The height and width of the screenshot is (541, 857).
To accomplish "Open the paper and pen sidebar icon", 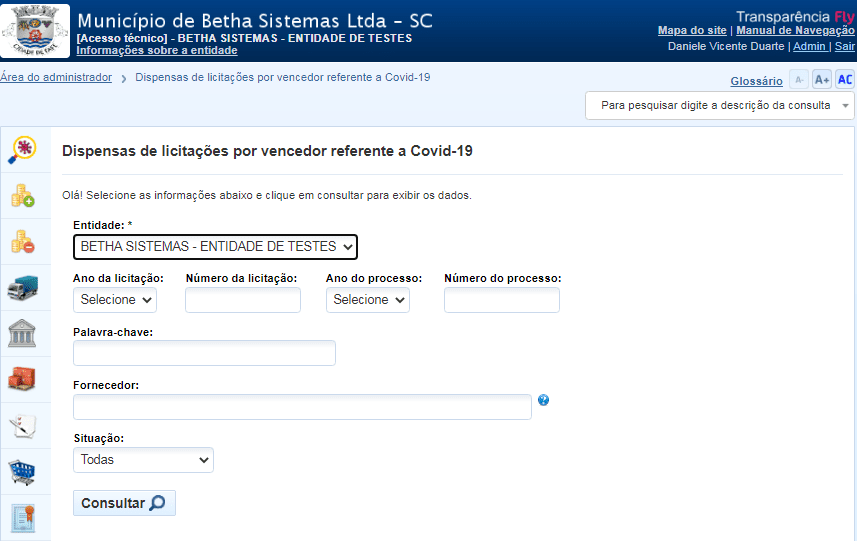I will point(22,426).
